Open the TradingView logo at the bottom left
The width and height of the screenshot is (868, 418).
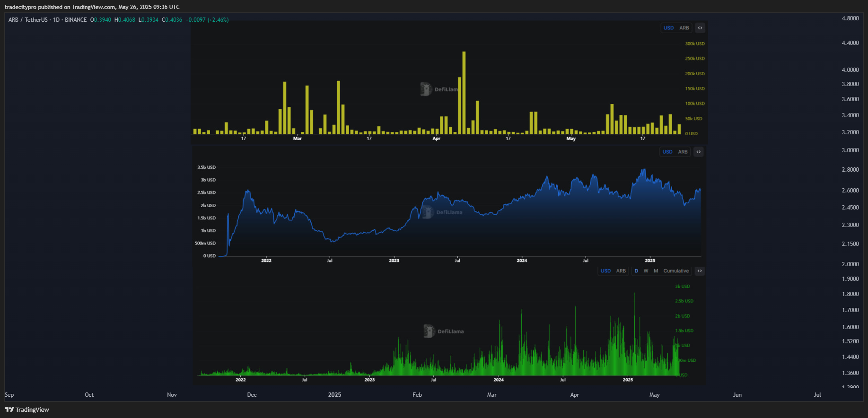[27, 409]
